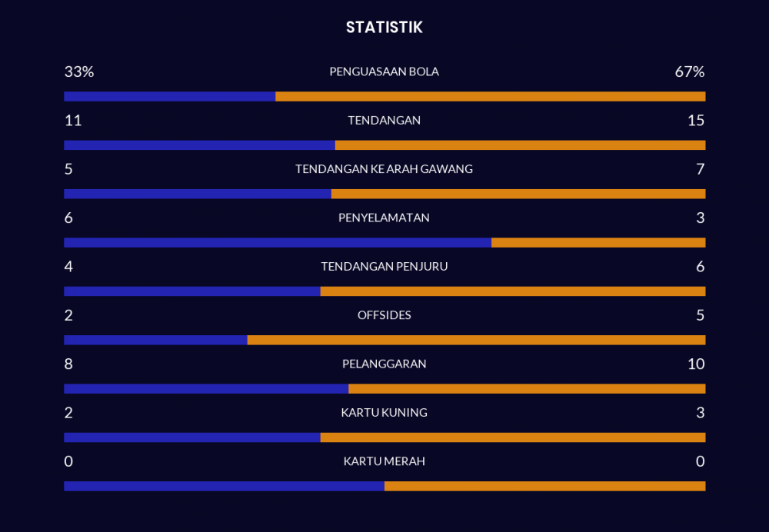Click the PELANGGARAN label
This screenshot has height=532, width=769.
tap(384, 364)
